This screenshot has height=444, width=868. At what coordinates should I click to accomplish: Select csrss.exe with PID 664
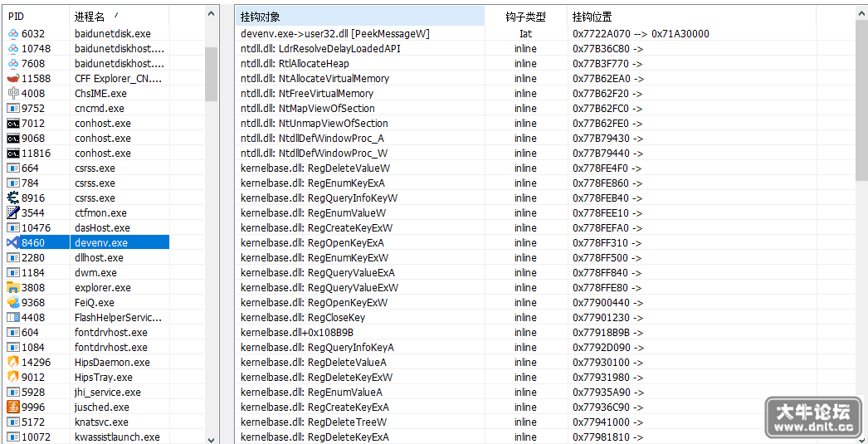point(87,168)
